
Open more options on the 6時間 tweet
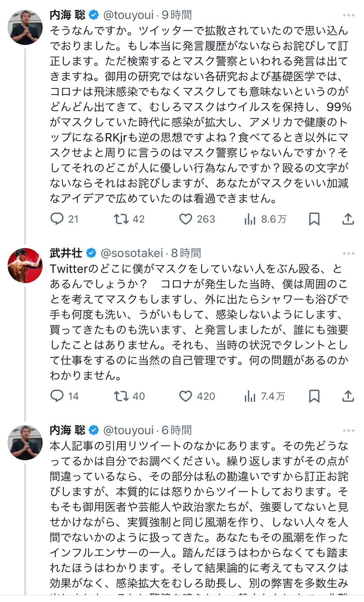pos(348,430)
